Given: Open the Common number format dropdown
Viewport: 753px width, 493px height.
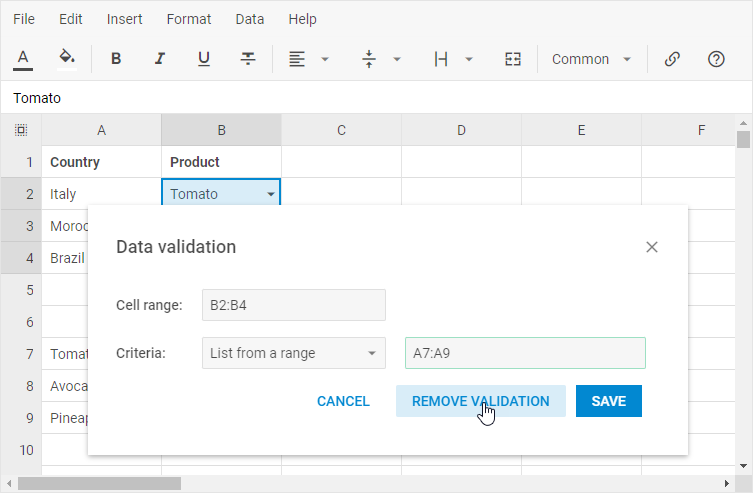Looking at the screenshot, I should [x=592, y=59].
